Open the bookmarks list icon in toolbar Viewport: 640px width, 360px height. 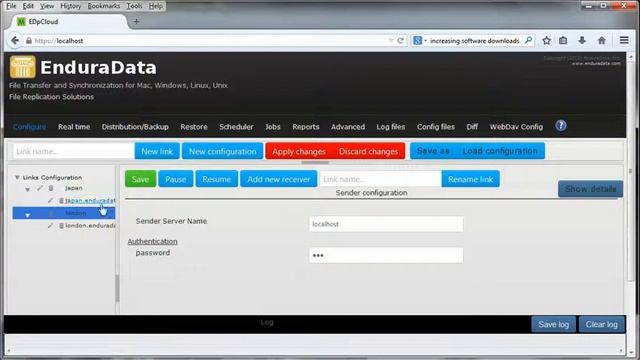pos(563,40)
